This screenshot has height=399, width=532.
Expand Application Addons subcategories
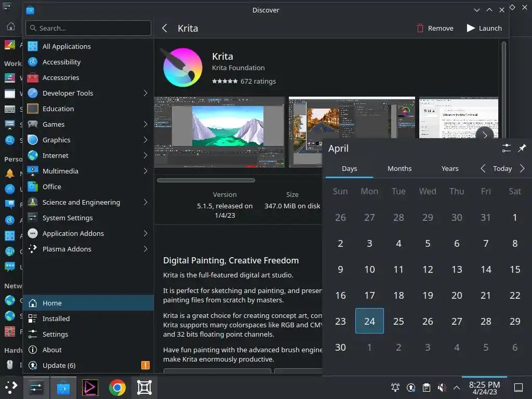[145, 233]
